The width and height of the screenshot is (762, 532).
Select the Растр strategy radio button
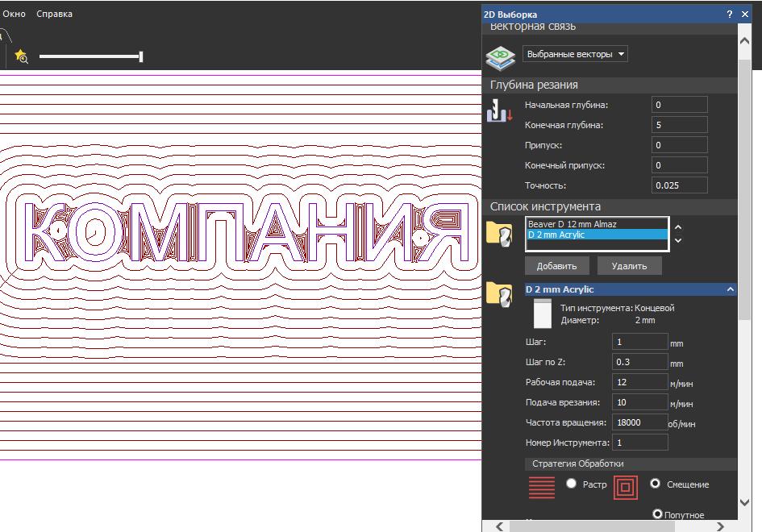tap(572, 484)
